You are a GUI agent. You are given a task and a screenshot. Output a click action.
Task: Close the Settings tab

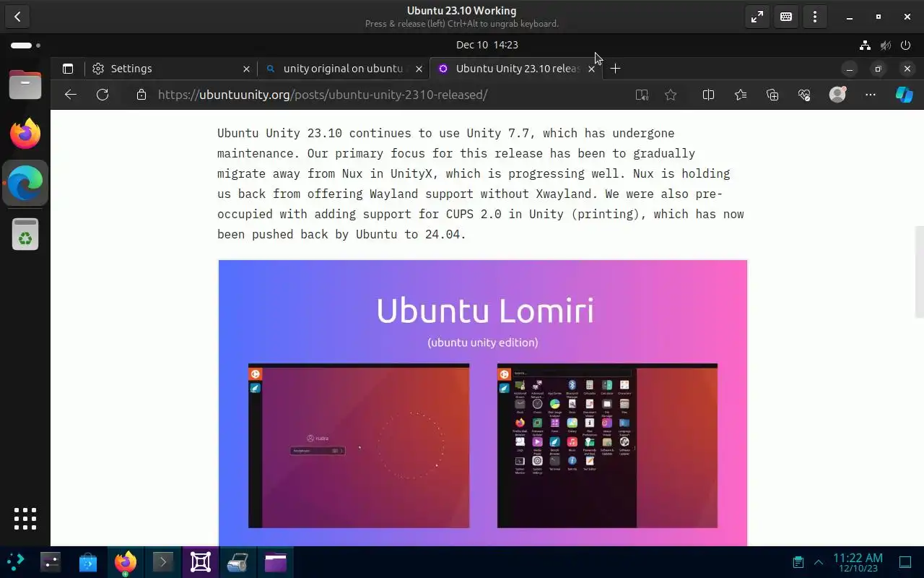click(x=246, y=69)
